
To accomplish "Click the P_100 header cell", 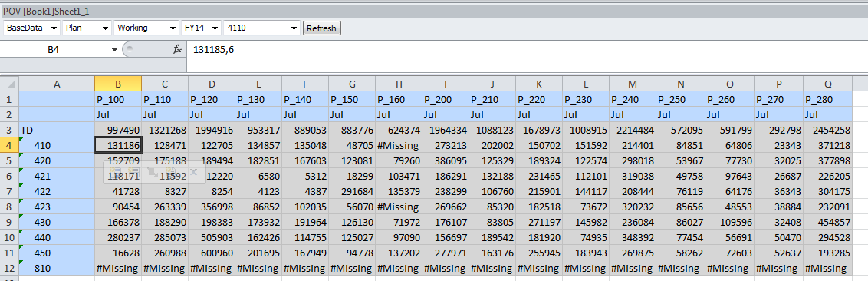I will pos(118,99).
